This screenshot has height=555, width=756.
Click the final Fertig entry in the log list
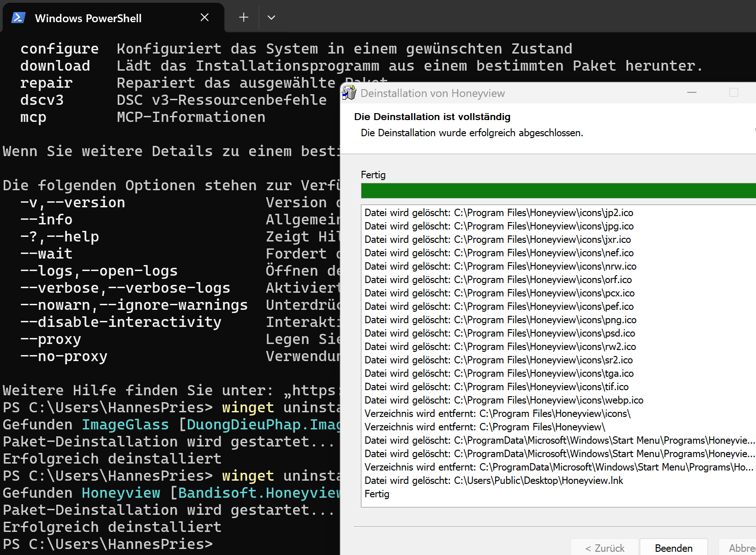pyautogui.click(x=377, y=494)
